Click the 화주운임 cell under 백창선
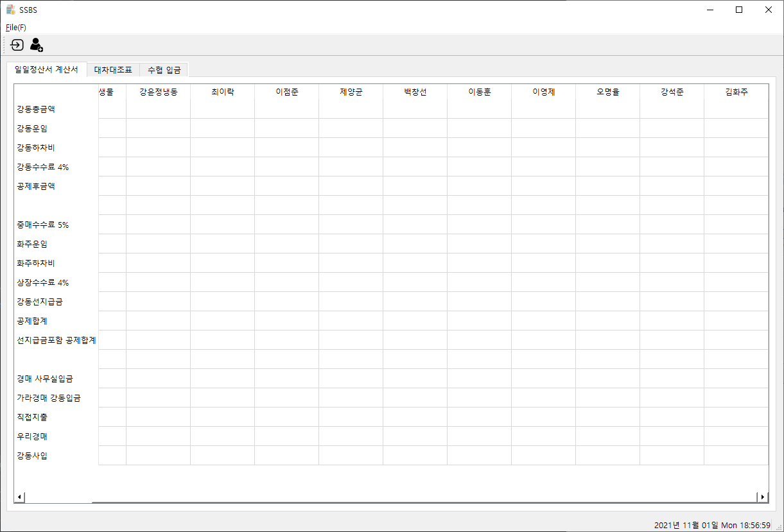Image resolution: width=784 pixels, height=532 pixels. click(415, 244)
